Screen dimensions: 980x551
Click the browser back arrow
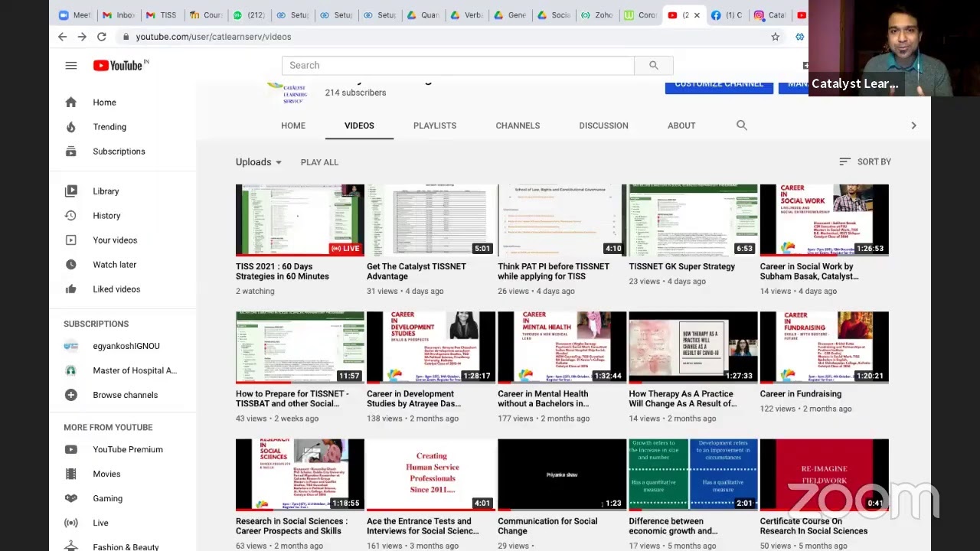[x=62, y=37]
